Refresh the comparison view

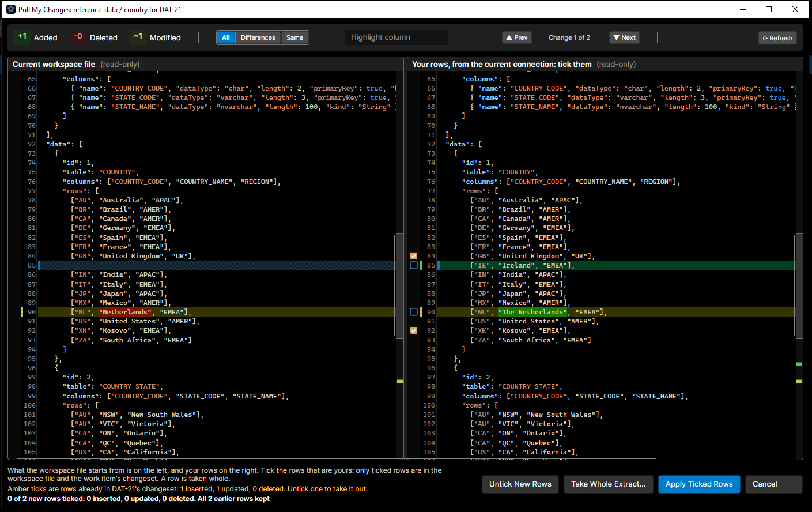point(778,38)
